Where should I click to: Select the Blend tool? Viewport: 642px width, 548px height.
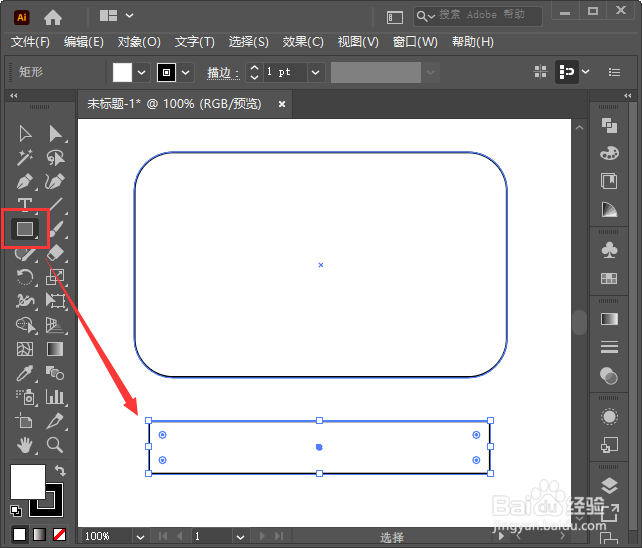click(x=55, y=373)
